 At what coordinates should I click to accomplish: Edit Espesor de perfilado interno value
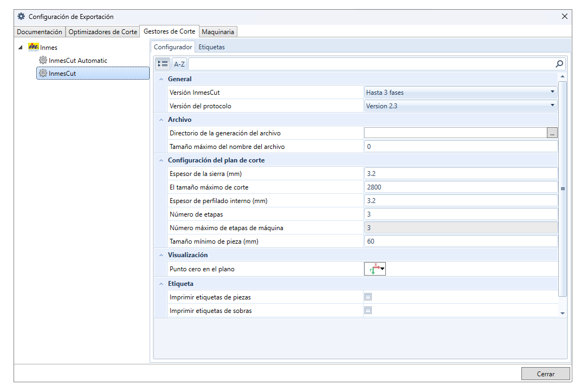click(x=461, y=201)
